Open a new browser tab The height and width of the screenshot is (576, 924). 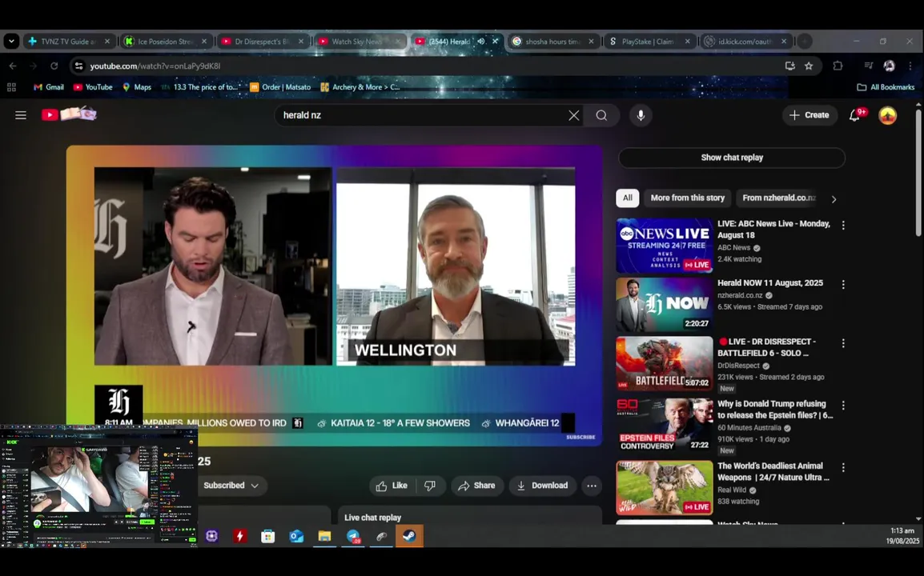point(805,42)
